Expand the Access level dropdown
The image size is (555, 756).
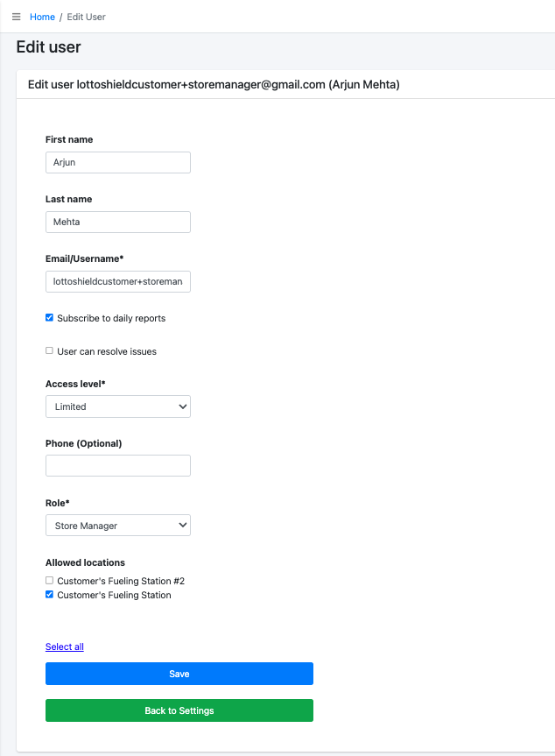(x=117, y=406)
